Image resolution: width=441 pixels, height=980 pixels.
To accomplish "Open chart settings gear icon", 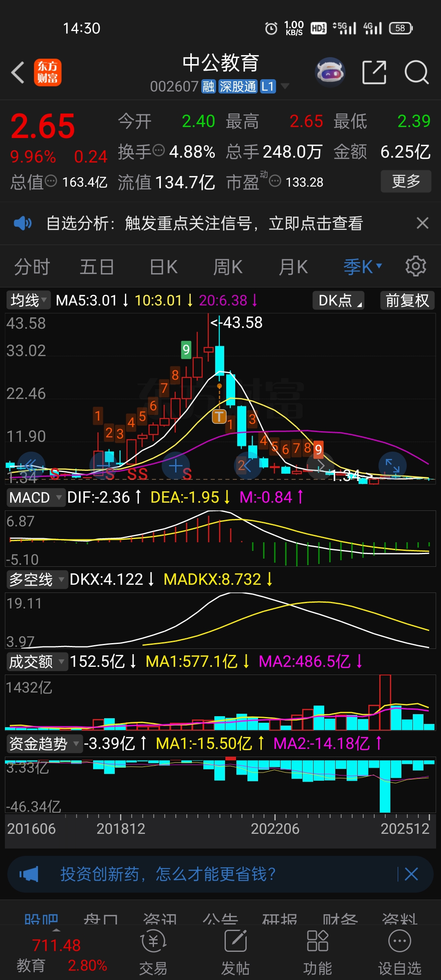I will pyautogui.click(x=416, y=267).
